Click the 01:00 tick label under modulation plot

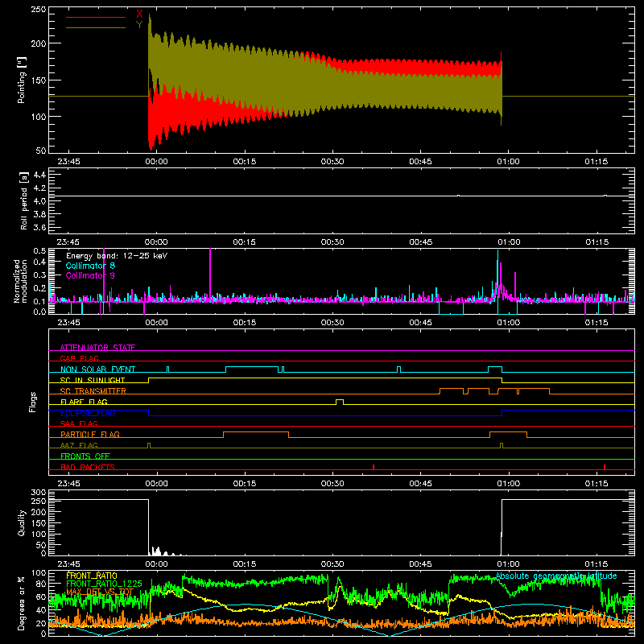tap(509, 323)
